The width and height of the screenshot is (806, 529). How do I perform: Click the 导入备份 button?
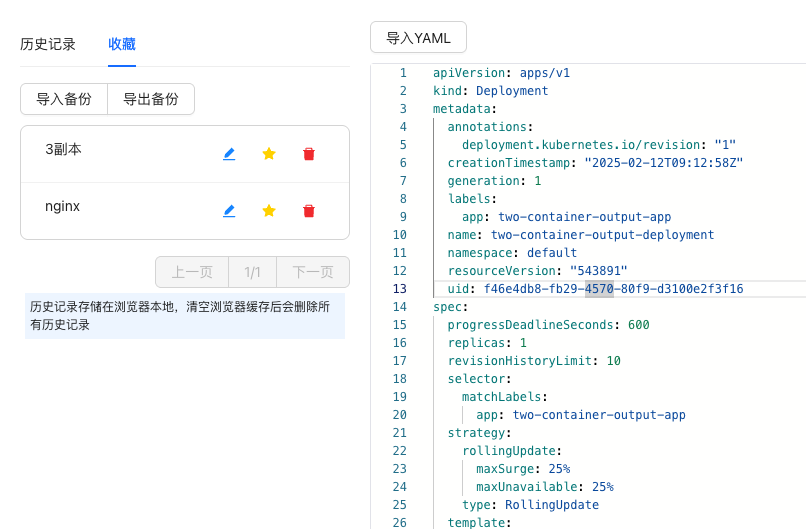coord(64,99)
